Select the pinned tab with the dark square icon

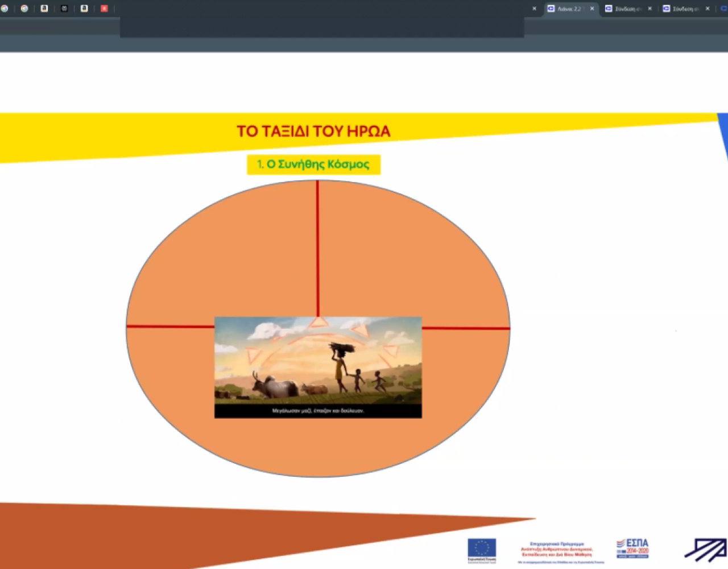pos(64,9)
